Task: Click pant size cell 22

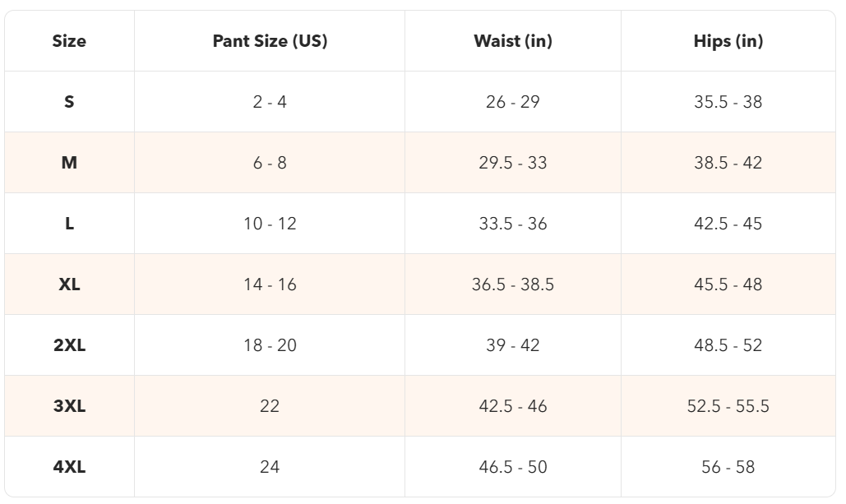Action: point(270,406)
